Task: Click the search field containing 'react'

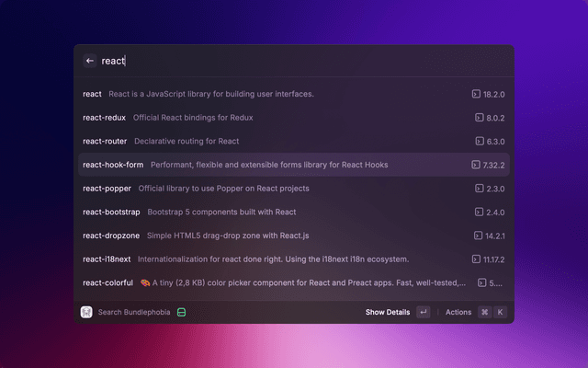Action: (294, 61)
